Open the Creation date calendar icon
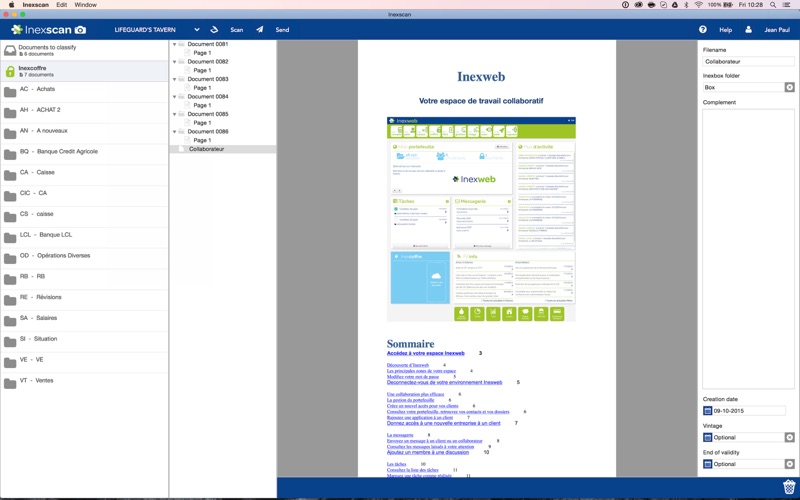The height and width of the screenshot is (500, 800). pos(708,411)
